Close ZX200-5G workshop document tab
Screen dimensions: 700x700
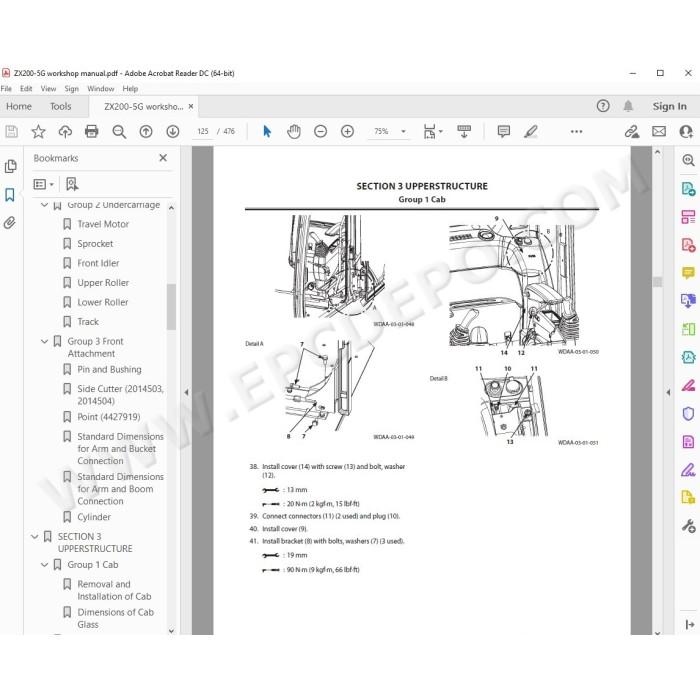tap(191, 106)
